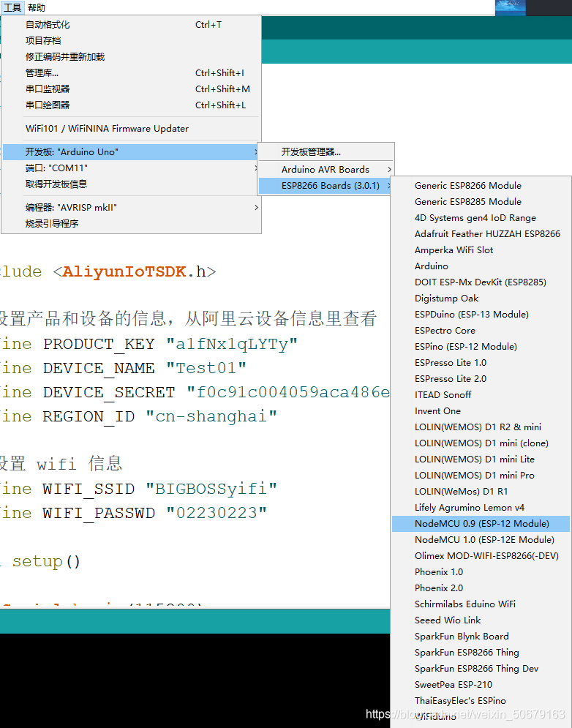Click 取得开发板信息 entry
Screen dimensions: 572x728
coord(132,184)
